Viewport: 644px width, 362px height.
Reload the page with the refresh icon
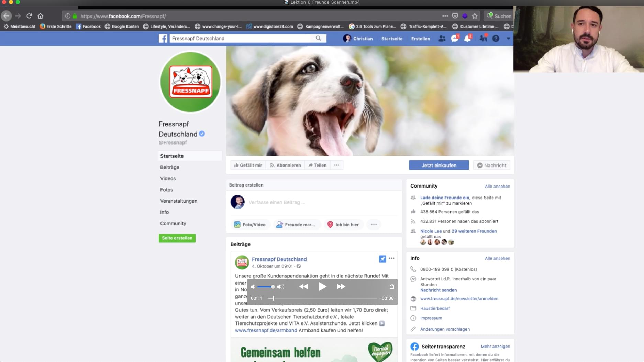[x=29, y=16]
